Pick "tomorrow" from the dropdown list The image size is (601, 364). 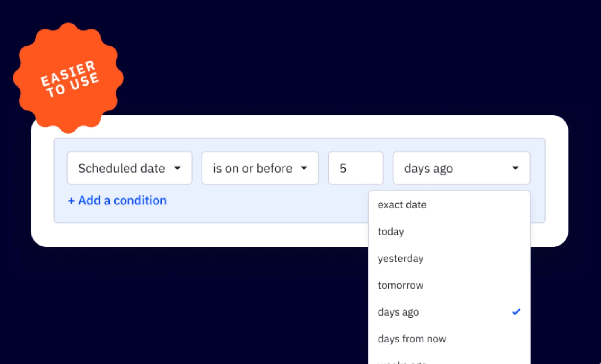point(400,285)
